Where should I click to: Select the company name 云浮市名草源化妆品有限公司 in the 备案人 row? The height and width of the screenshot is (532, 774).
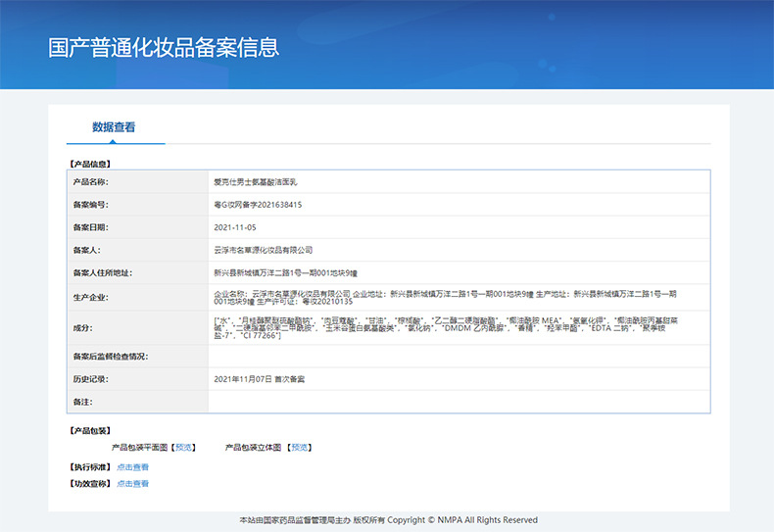264,250
